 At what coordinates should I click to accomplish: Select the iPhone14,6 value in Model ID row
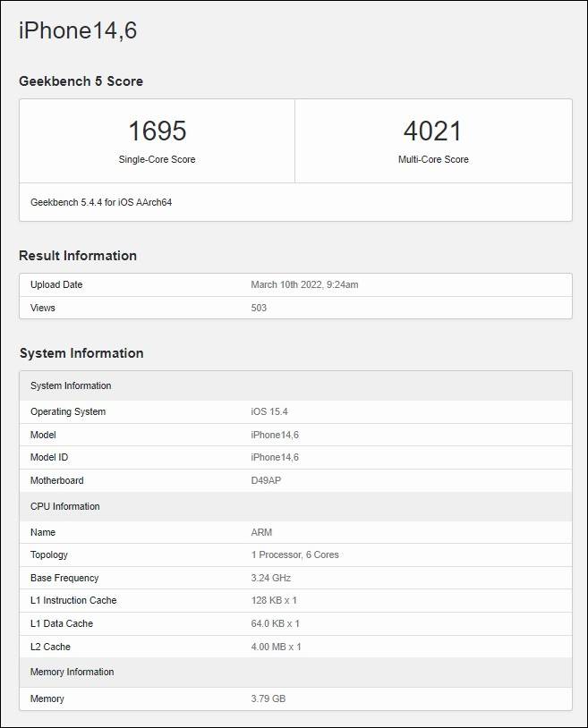(x=275, y=457)
